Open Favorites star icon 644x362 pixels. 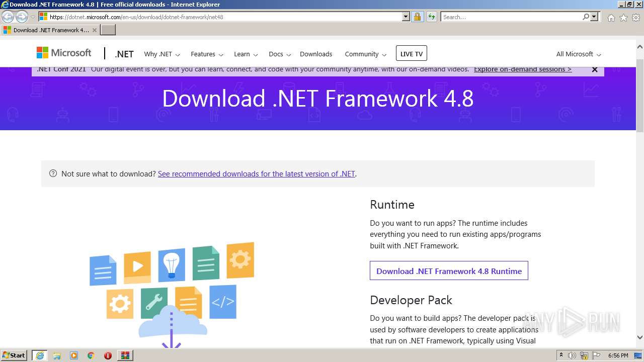623,18
